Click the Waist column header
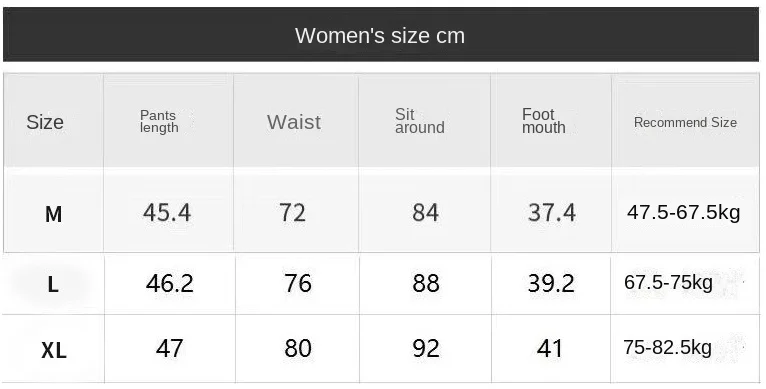Viewport: 766px width, 389px height. (x=294, y=122)
